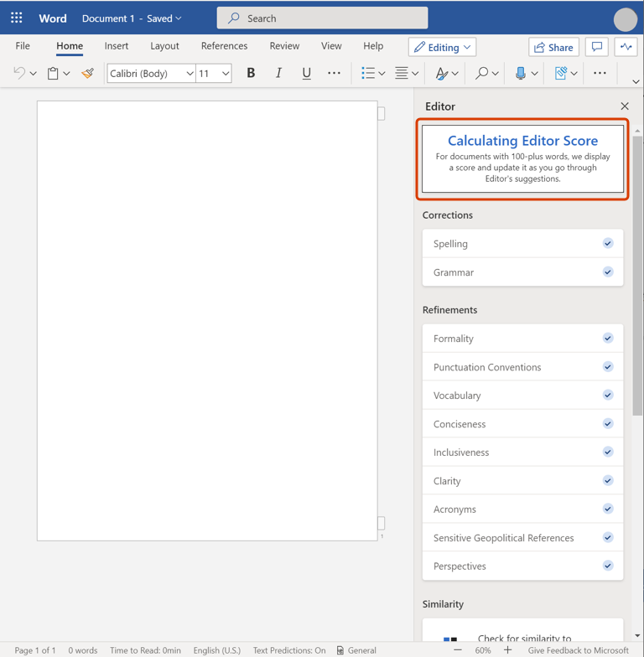Open the References tab
The width and height of the screenshot is (644, 657).
point(224,46)
